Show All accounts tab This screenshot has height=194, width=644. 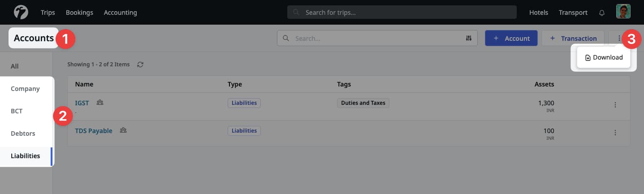tap(15, 66)
